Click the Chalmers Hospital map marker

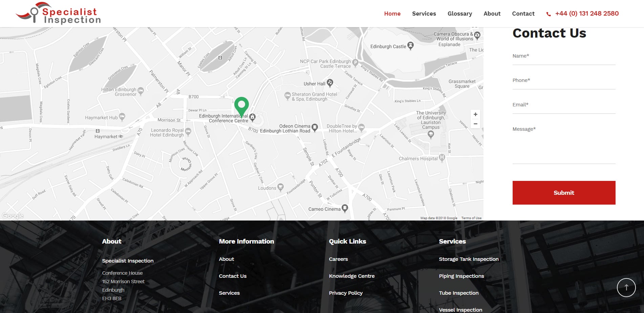[x=442, y=158]
